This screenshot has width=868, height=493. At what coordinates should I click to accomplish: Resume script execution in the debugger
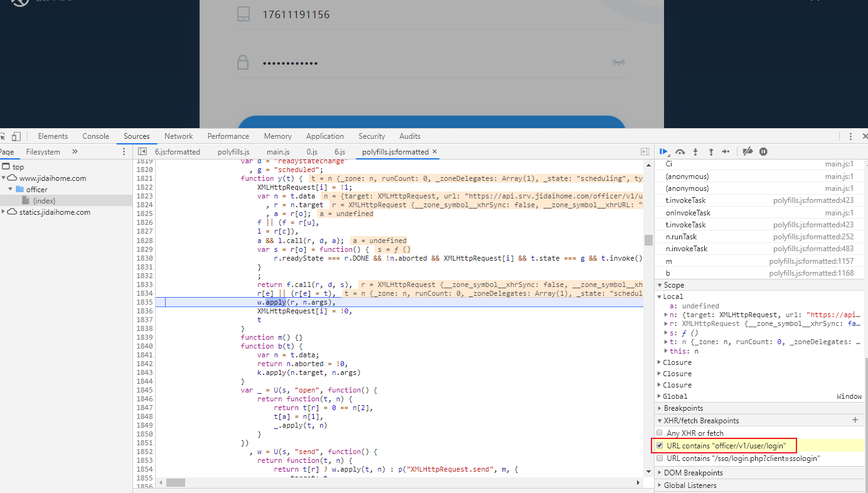pos(664,151)
